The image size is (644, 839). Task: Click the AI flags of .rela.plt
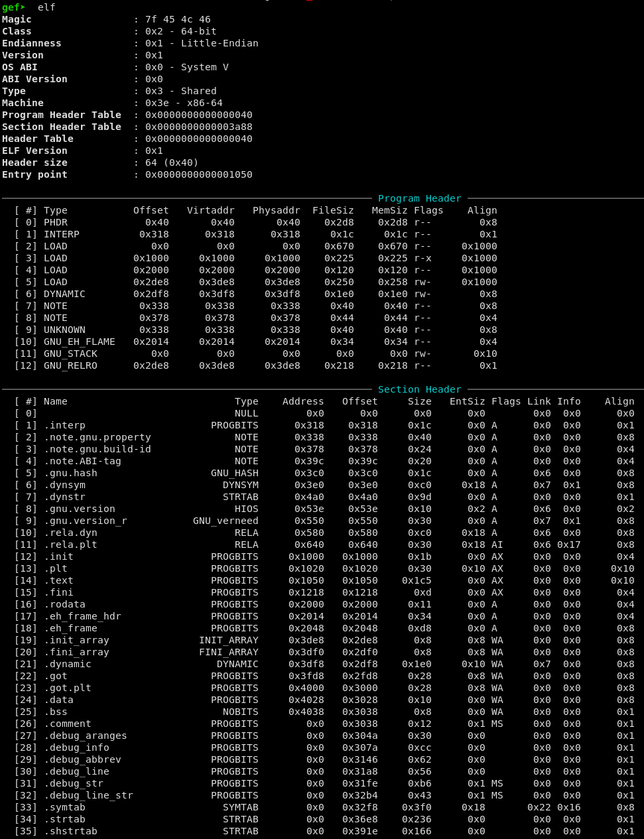click(x=497, y=545)
